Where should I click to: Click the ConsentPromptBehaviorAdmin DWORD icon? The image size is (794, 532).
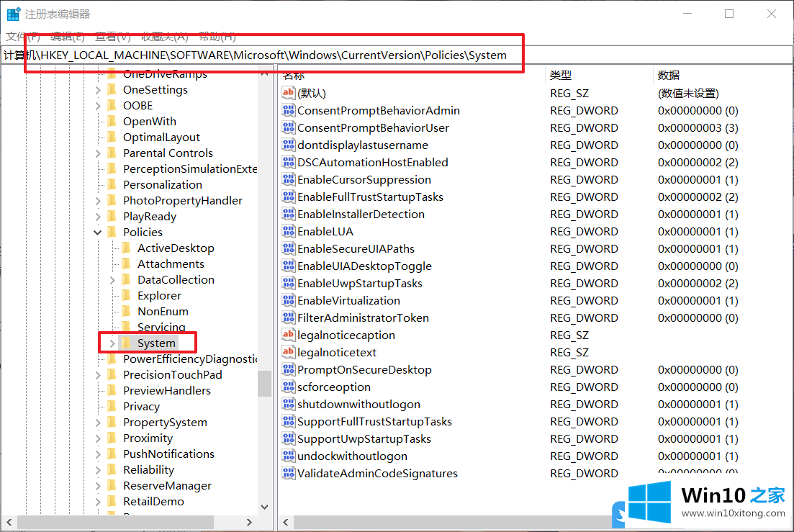click(289, 110)
